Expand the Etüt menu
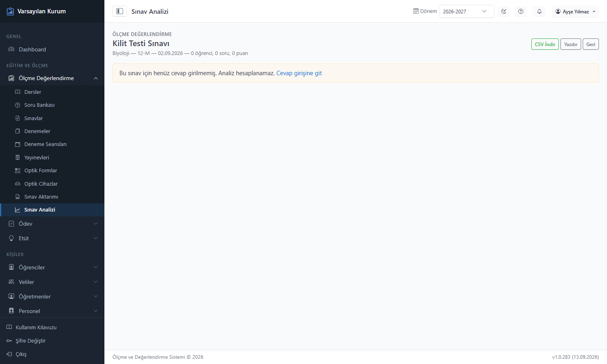This screenshot has width=607, height=364. click(x=52, y=238)
